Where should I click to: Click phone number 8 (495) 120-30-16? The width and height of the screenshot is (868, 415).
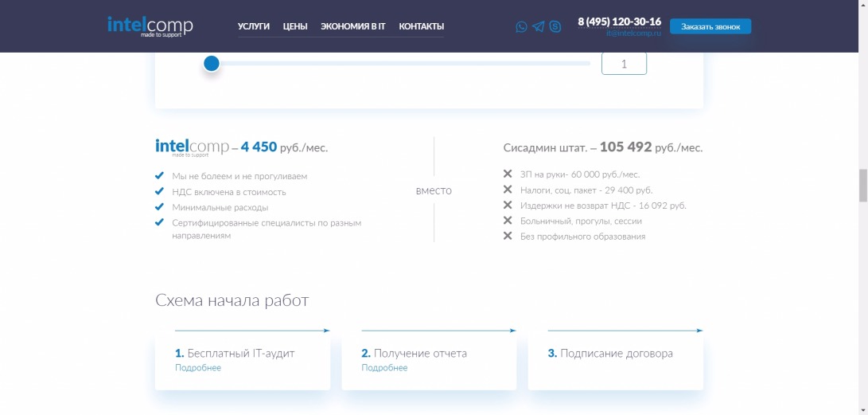620,22
